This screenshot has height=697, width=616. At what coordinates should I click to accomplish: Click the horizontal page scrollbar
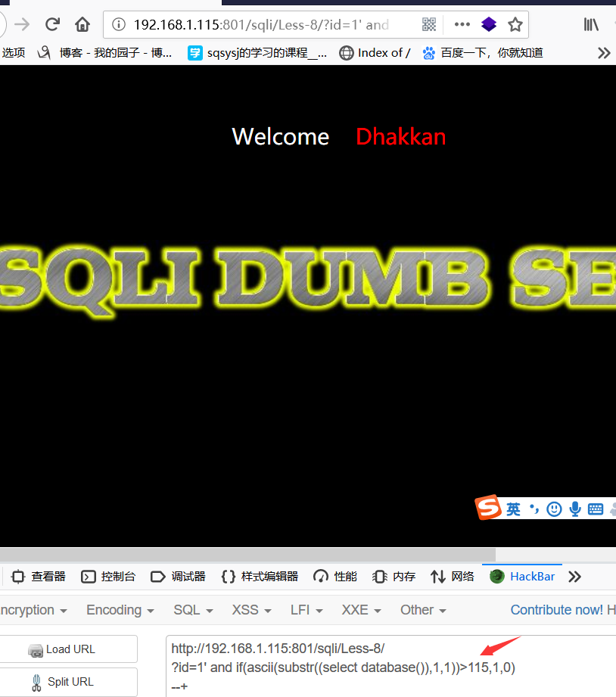247,555
